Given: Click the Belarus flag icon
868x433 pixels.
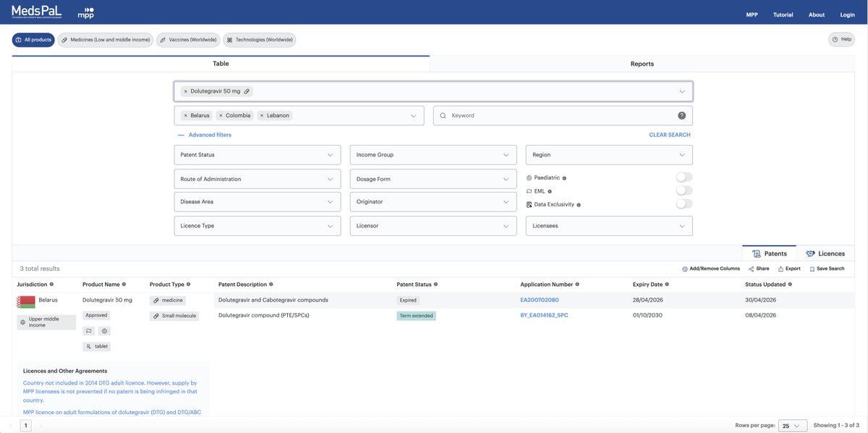Looking at the screenshot, I should pos(26,301).
